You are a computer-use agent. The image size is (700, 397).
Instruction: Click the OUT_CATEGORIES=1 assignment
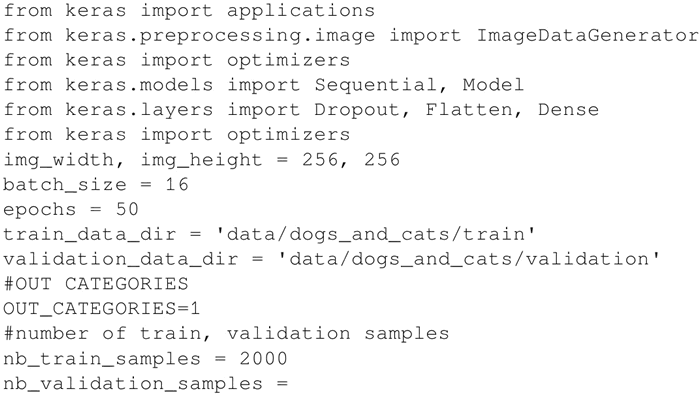(101, 309)
